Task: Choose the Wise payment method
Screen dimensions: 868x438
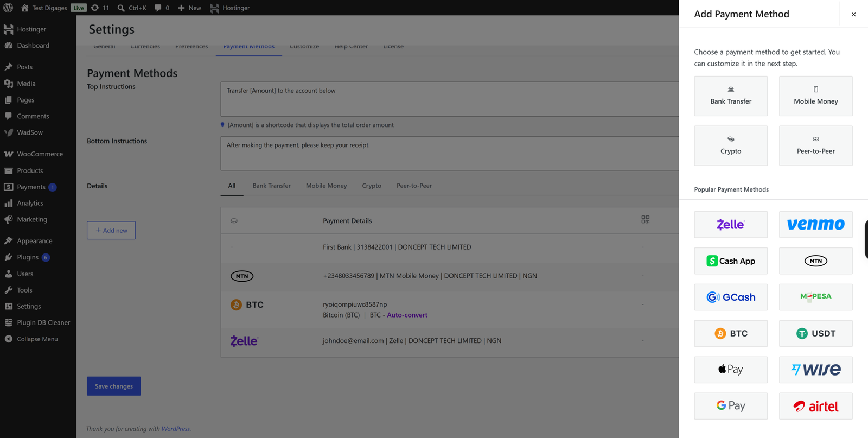Action: point(816,370)
